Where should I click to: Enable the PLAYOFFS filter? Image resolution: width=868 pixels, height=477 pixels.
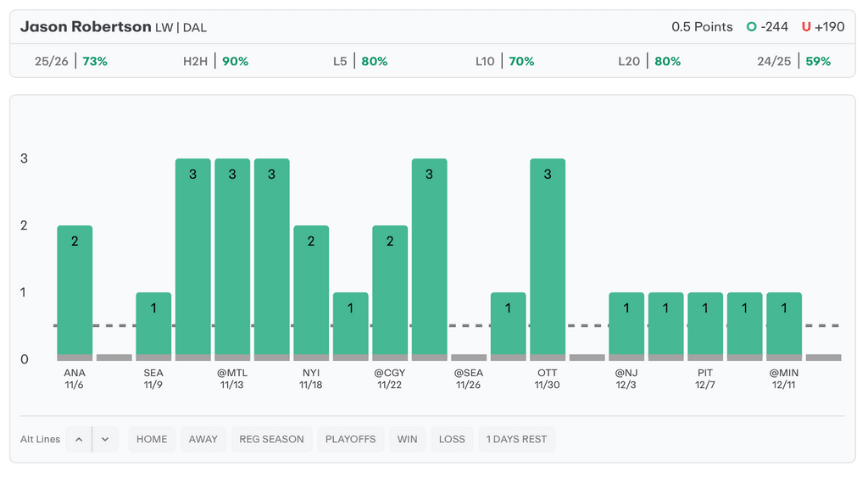[x=350, y=439]
